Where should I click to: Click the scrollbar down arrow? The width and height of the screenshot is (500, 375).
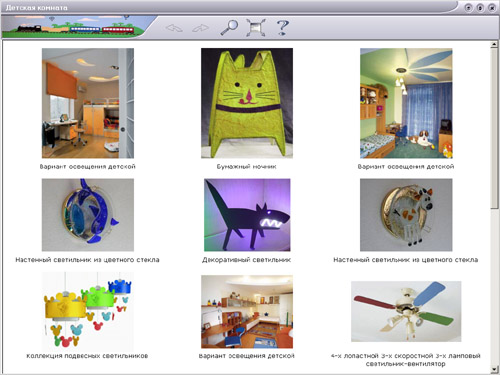point(494,369)
